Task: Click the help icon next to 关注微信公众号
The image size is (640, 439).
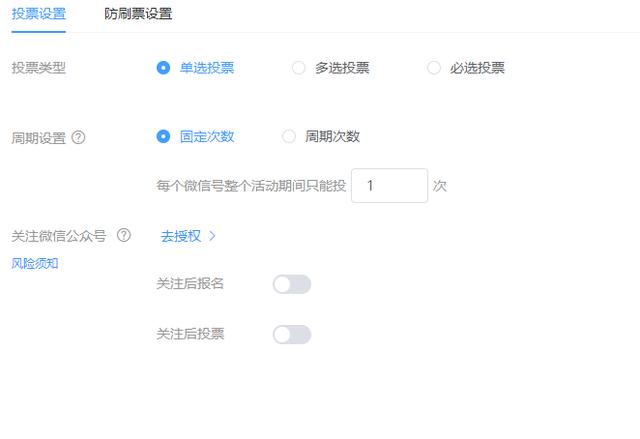Action: [x=124, y=236]
